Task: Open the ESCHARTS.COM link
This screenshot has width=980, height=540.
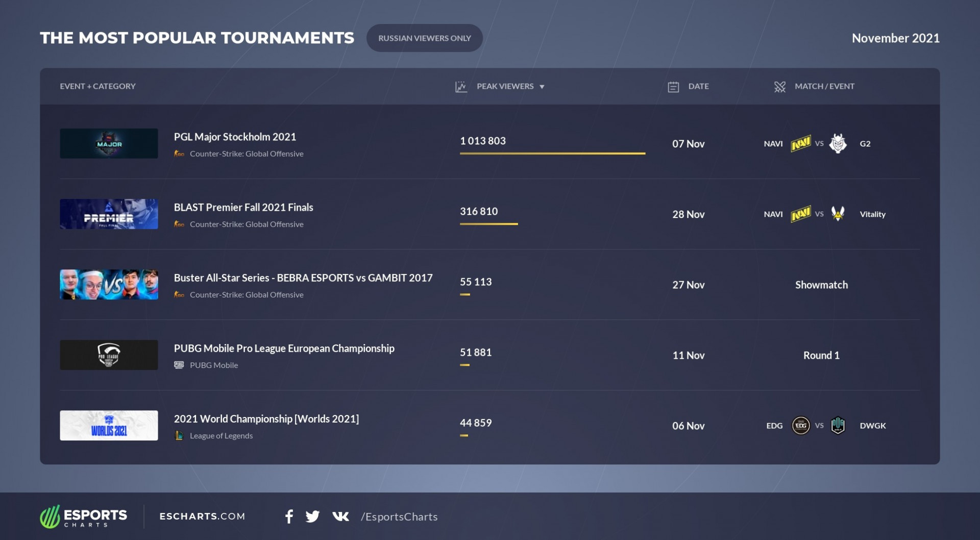Action: click(203, 517)
